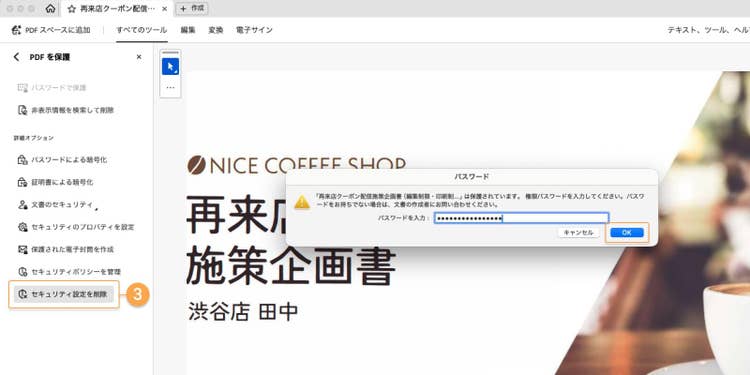Image resolution: width=750 pixels, height=375 pixels.
Task: Click セキュリティのプロパティを設定
Action: click(76, 227)
